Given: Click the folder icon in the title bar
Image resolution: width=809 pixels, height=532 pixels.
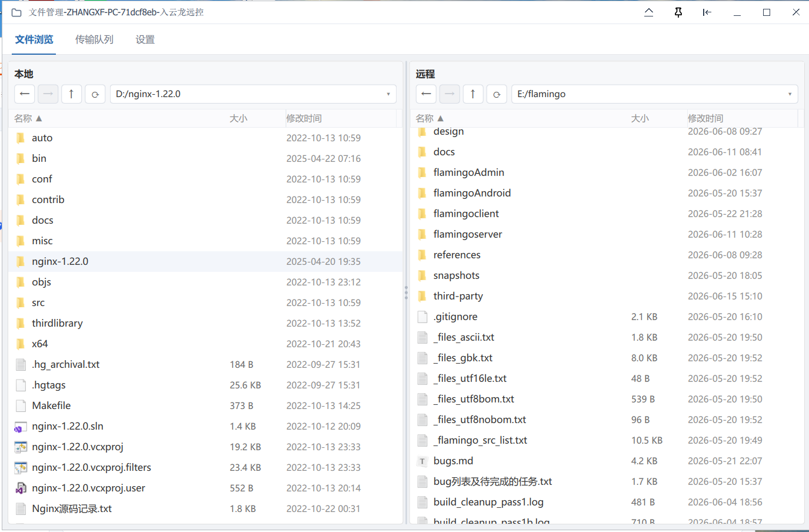Looking at the screenshot, I should tap(16, 12).
